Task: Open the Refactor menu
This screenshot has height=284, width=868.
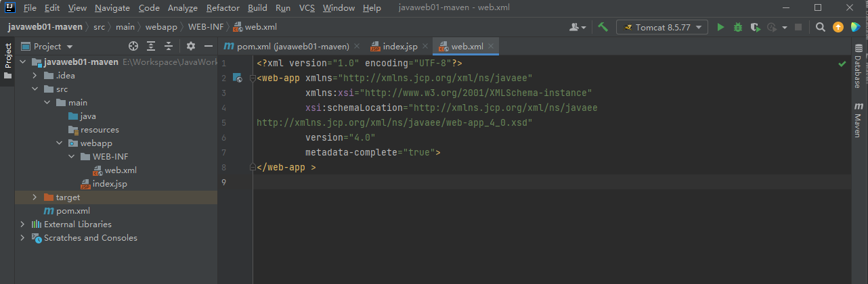Action: 223,8
